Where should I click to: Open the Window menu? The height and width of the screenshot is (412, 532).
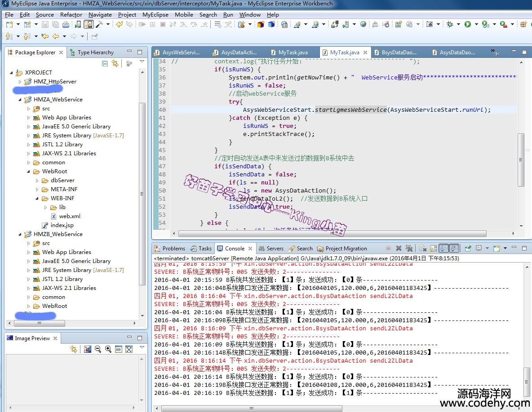(250, 14)
